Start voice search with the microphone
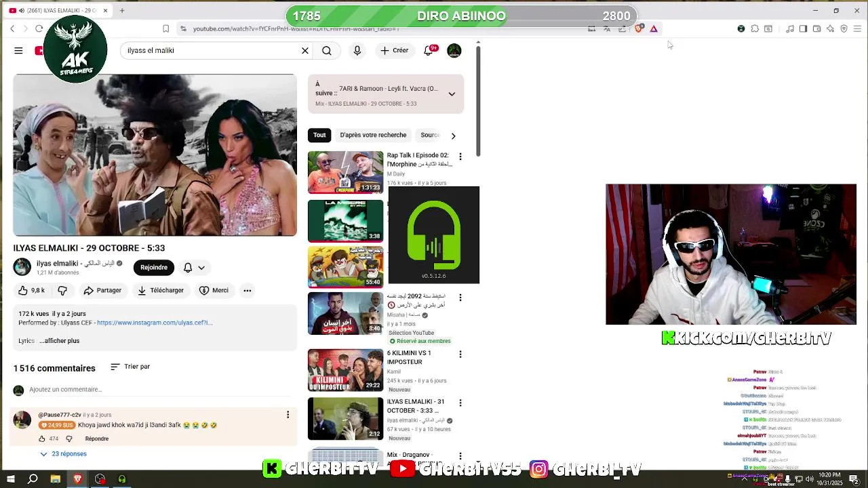This screenshot has width=868, height=488. click(x=357, y=51)
